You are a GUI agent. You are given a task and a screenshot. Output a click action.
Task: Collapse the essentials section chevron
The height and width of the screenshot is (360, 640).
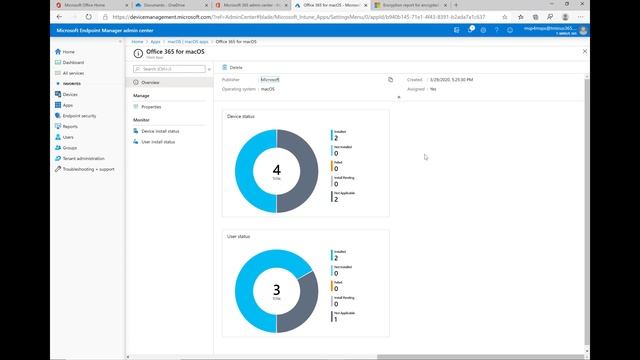399,97
